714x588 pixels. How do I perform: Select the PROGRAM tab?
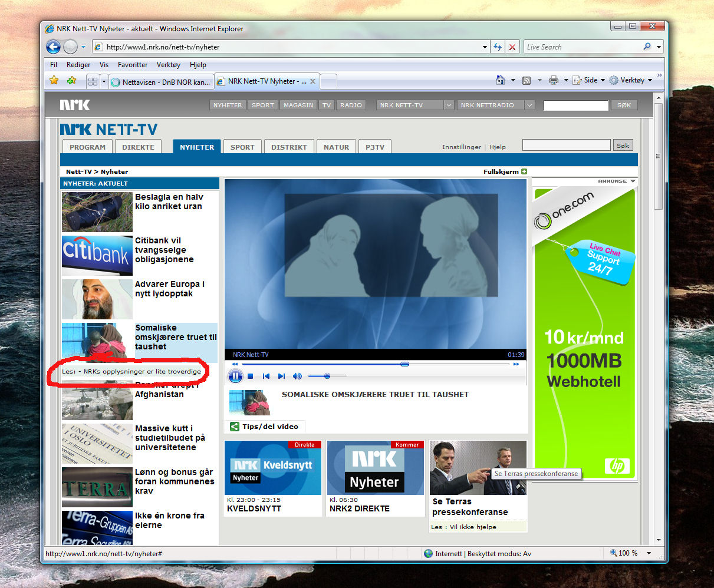click(87, 147)
